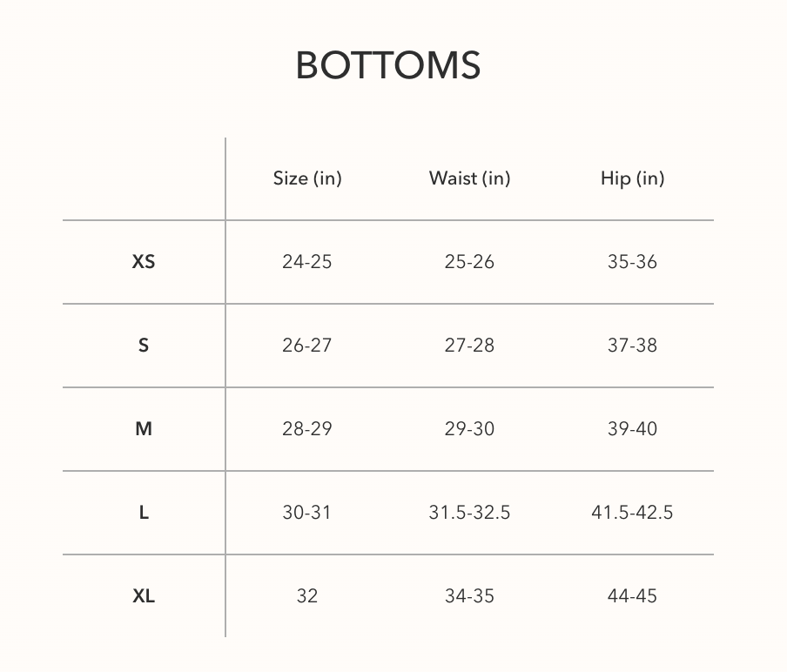Click the 41.5-42.5 hip measurement

click(632, 512)
